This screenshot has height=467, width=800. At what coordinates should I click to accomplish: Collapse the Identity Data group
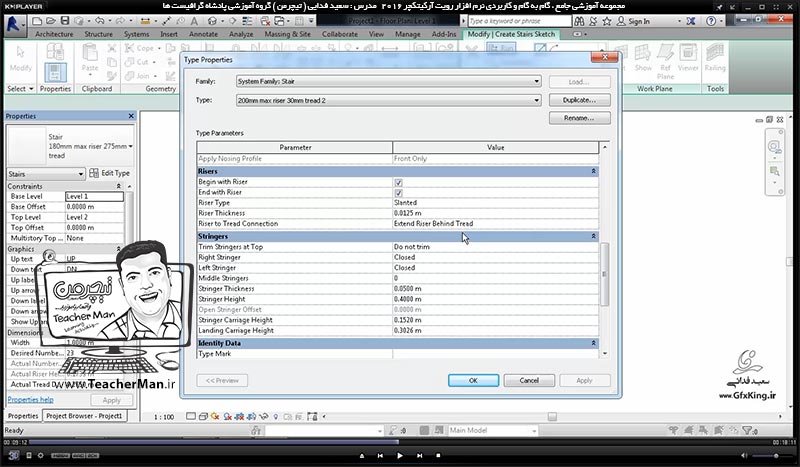click(x=593, y=343)
